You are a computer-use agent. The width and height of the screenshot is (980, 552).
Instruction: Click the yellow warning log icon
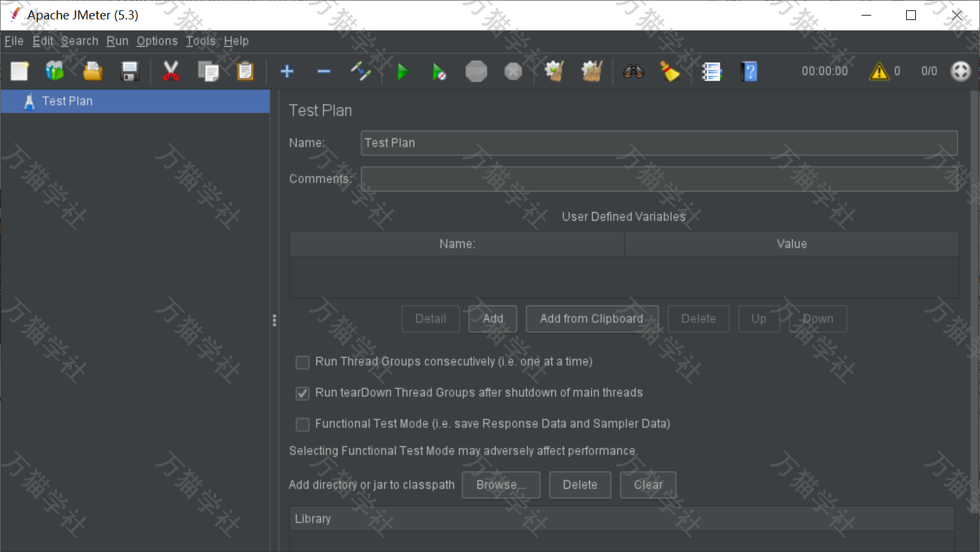pyautogui.click(x=879, y=71)
